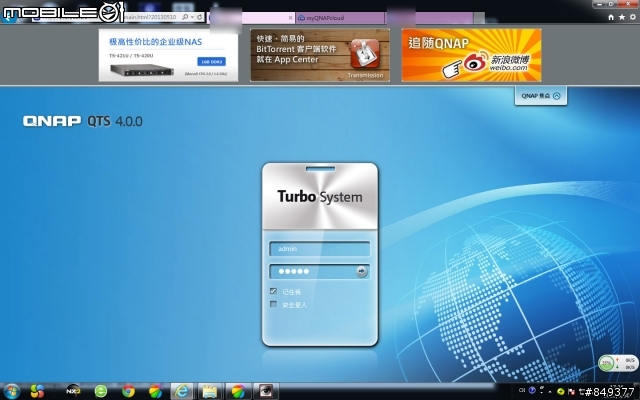This screenshot has height=400, width=640.
Task: Open the browser home icon
Action: [611, 17]
